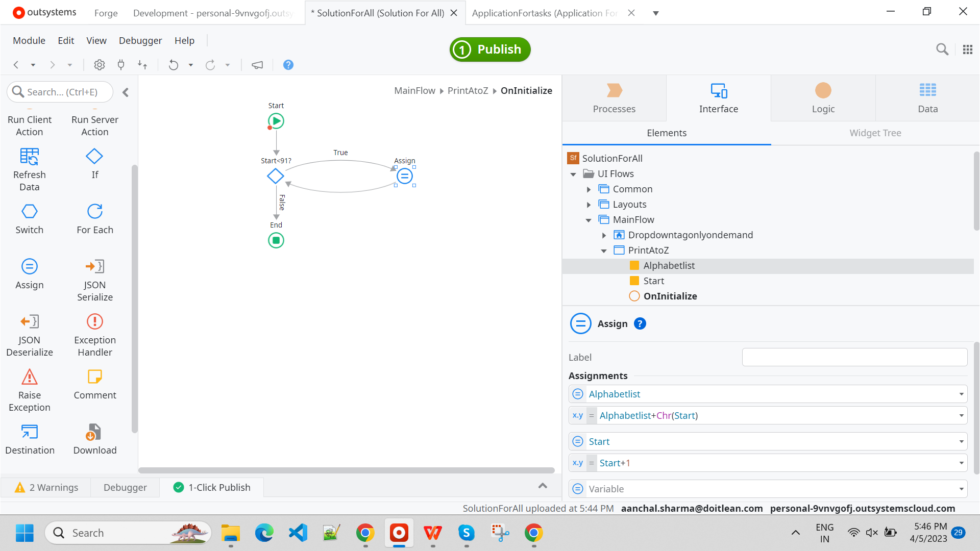Click the Assign node on canvas
Viewport: 980px width, 551px height.
tap(404, 177)
